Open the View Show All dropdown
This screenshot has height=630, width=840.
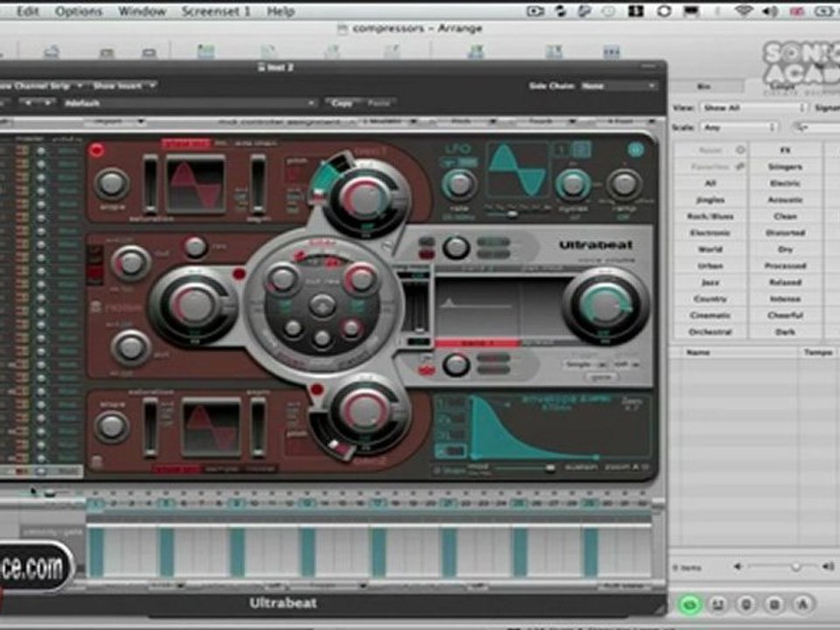coord(752,108)
